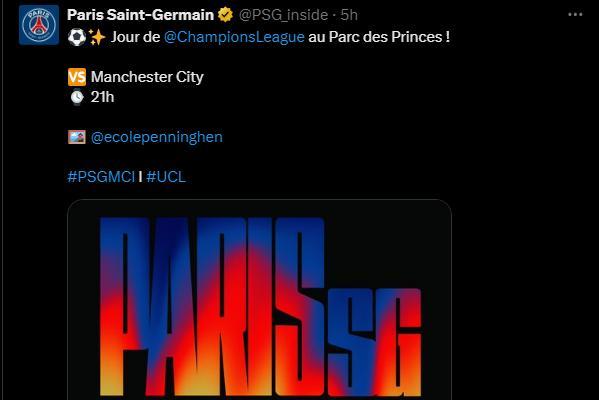Open the tweet's three-dot more menu
The image size is (599, 400).
click(575, 15)
